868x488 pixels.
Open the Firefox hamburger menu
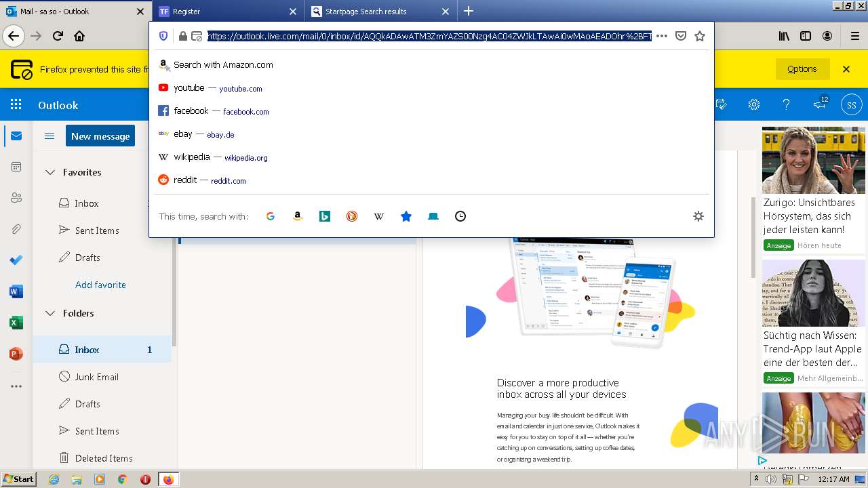tap(854, 36)
